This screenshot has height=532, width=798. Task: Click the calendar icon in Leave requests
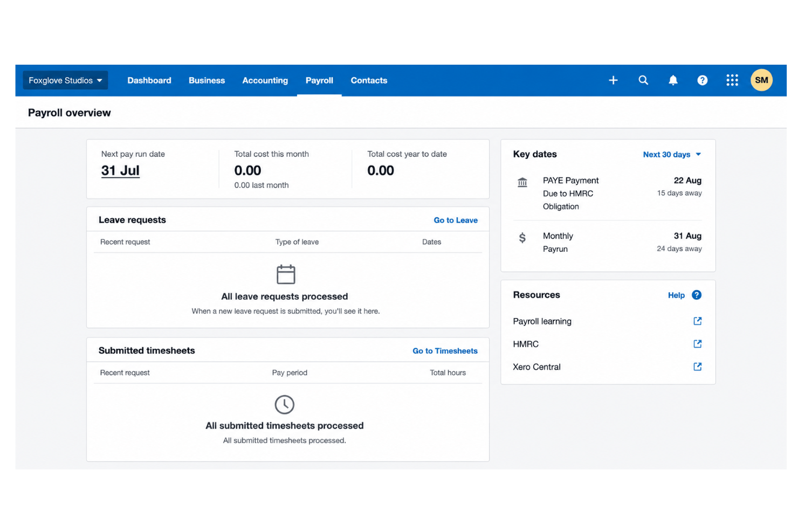pos(286,274)
